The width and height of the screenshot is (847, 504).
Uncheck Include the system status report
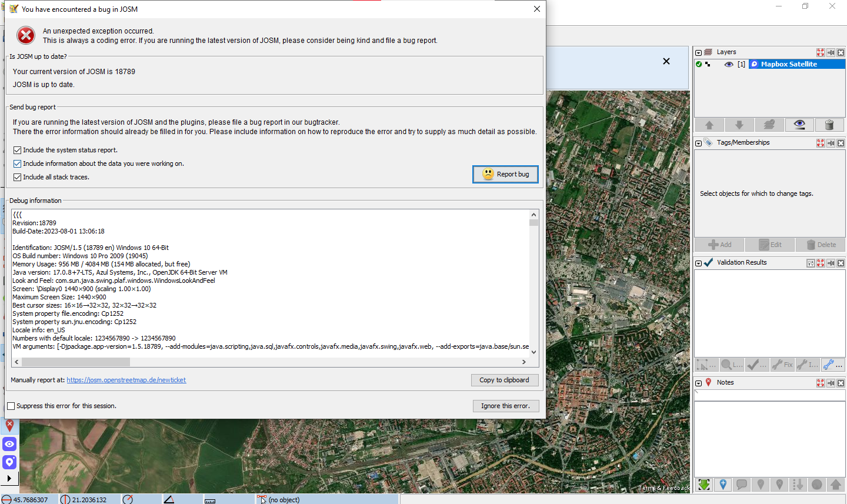(17, 151)
